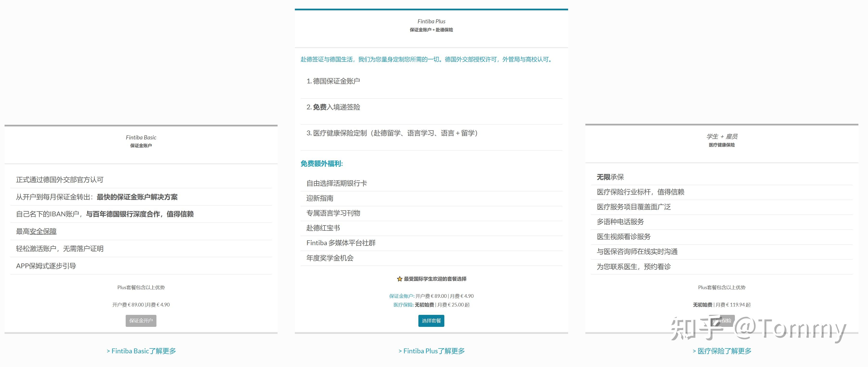Click the 免费额外福利 section heading
The image size is (868, 367).
click(x=322, y=163)
